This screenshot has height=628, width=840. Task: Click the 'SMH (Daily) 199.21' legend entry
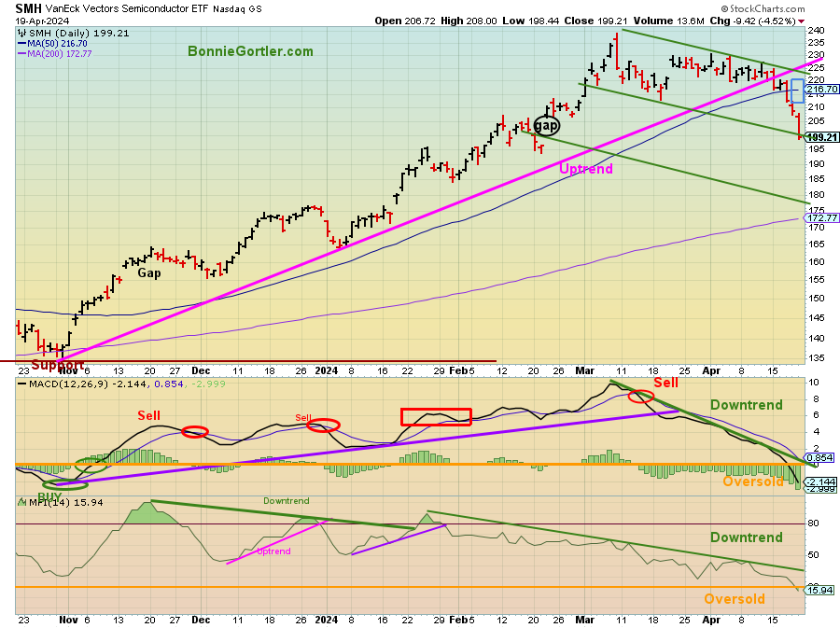(x=78, y=34)
